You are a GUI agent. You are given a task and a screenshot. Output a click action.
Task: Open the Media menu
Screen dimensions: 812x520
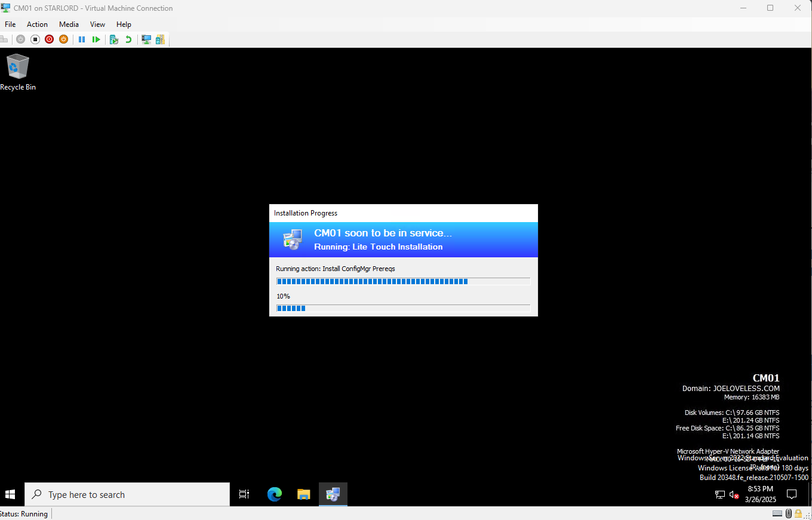click(x=69, y=24)
